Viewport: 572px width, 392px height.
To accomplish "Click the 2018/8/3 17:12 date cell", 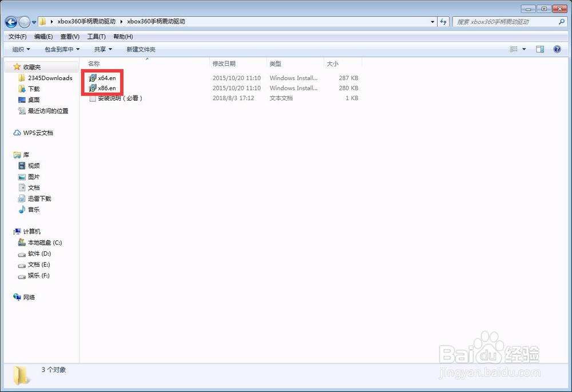I will 233,98.
